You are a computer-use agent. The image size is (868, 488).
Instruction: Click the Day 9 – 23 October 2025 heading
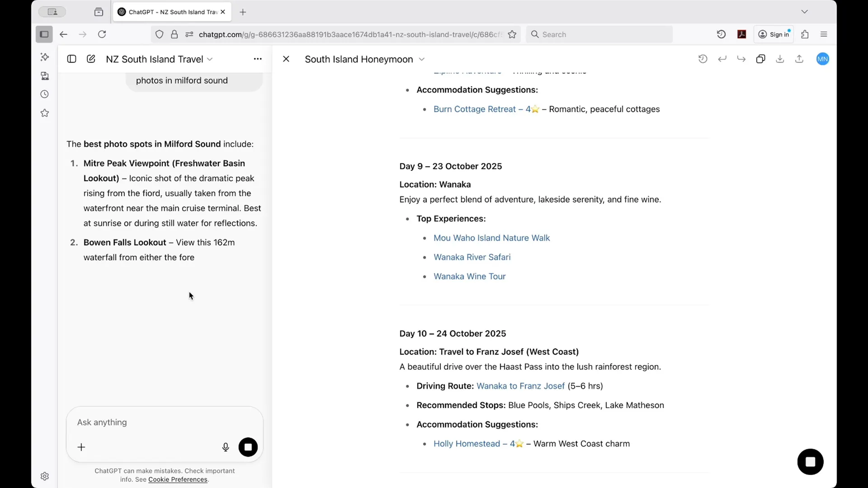[x=450, y=166]
